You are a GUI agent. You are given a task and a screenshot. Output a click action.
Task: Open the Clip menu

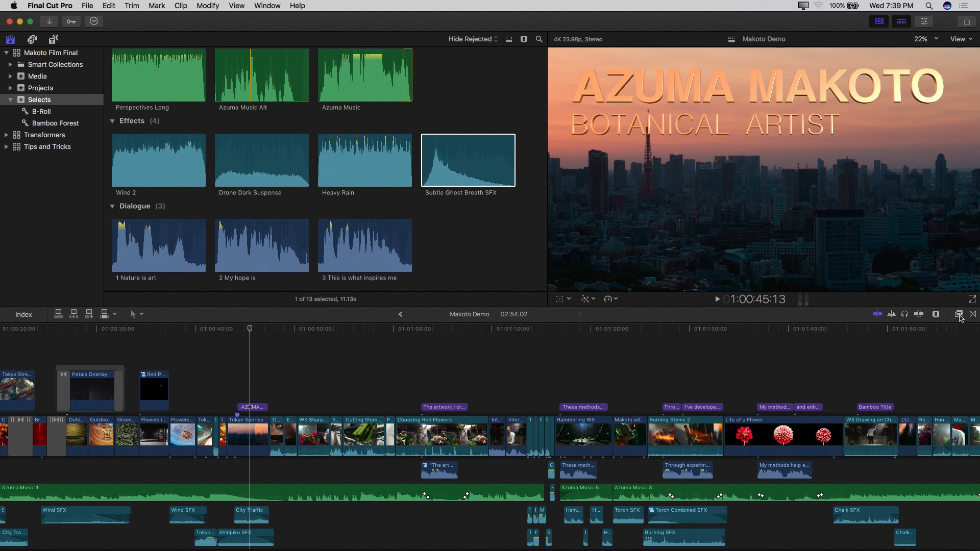click(181, 6)
